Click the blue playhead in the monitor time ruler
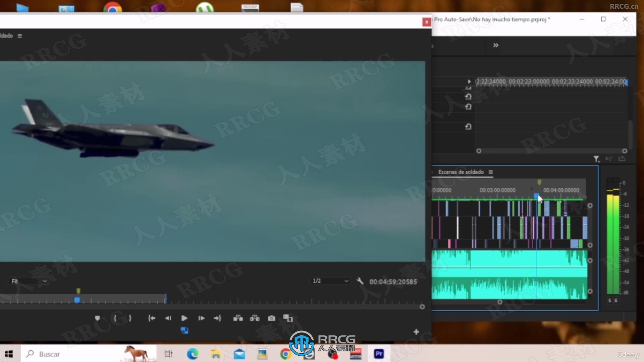Viewport: 644px width, 362px height. click(77, 300)
